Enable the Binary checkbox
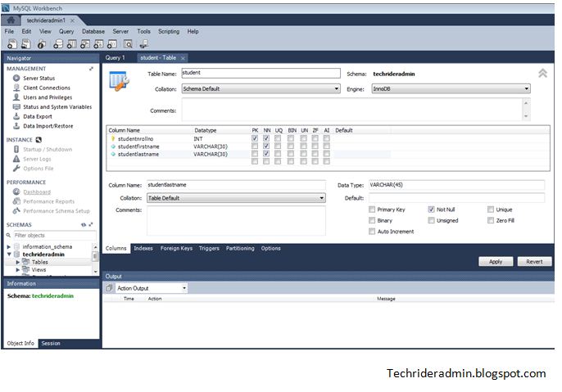Image resolution: width=562 pixels, height=392 pixels. point(372,220)
